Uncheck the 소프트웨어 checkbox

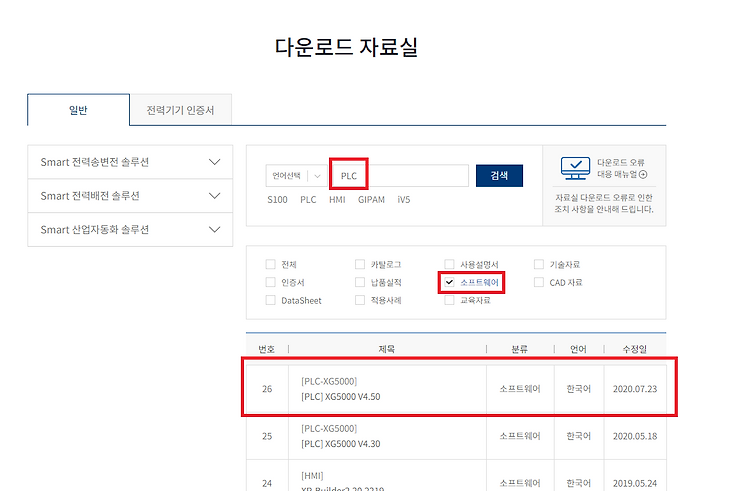[x=449, y=282]
